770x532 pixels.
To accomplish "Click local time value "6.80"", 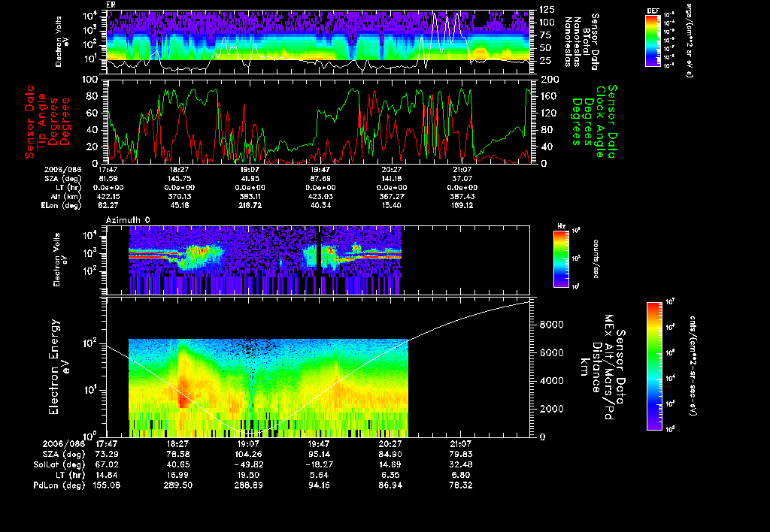I will (x=461, y=475).
